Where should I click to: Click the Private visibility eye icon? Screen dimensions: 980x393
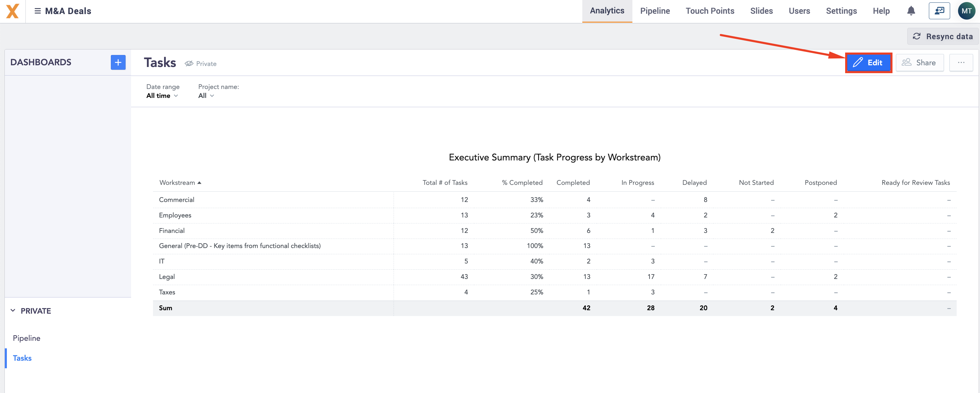coord(189,64)
